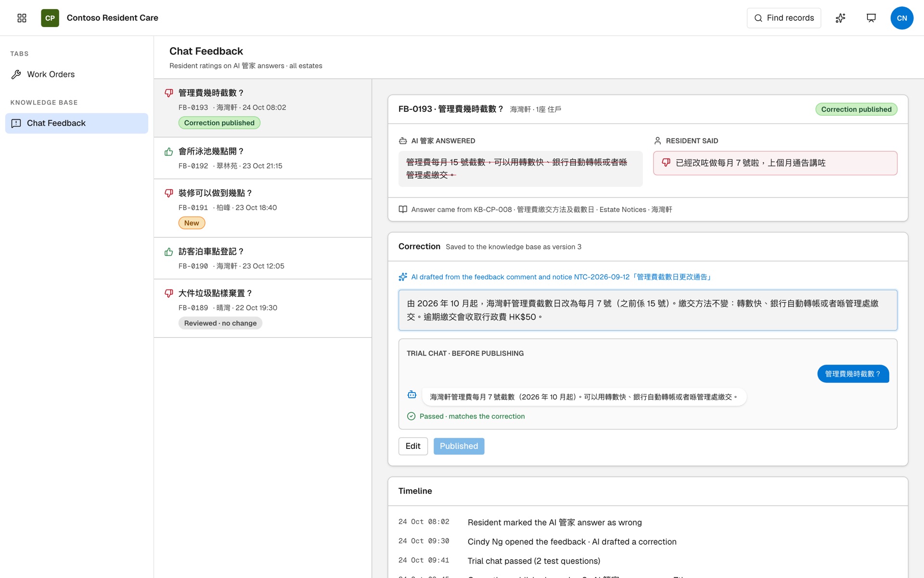
Task: Select feedback 大件垃圾點樣棄置？
Action: point(263,308)
